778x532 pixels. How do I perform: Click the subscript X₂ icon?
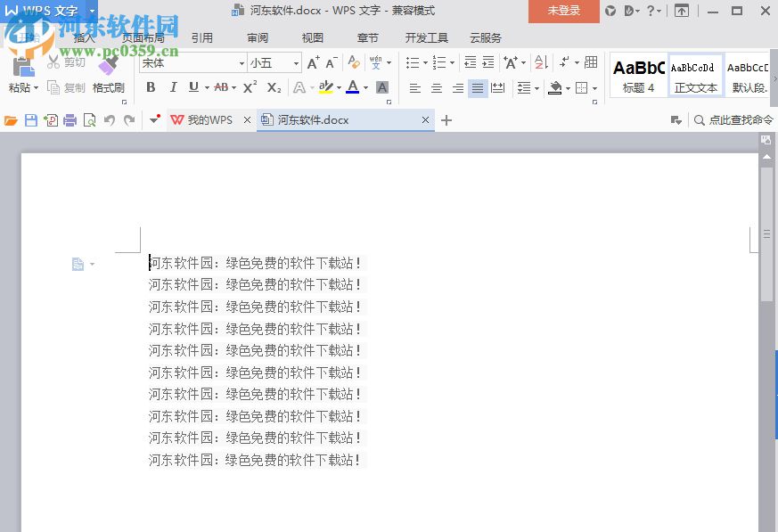(x=274, y=88)
